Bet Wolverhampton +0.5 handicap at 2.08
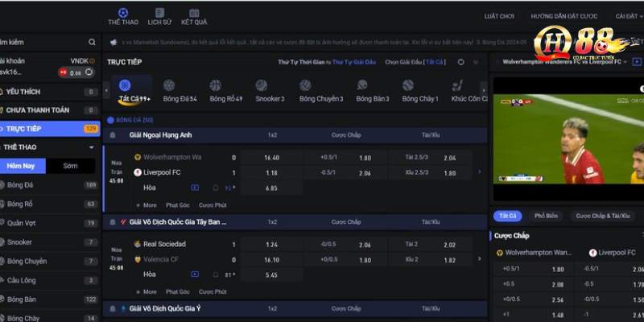The width and height of the screenshot is (644, 322). [x=534, y=284]
